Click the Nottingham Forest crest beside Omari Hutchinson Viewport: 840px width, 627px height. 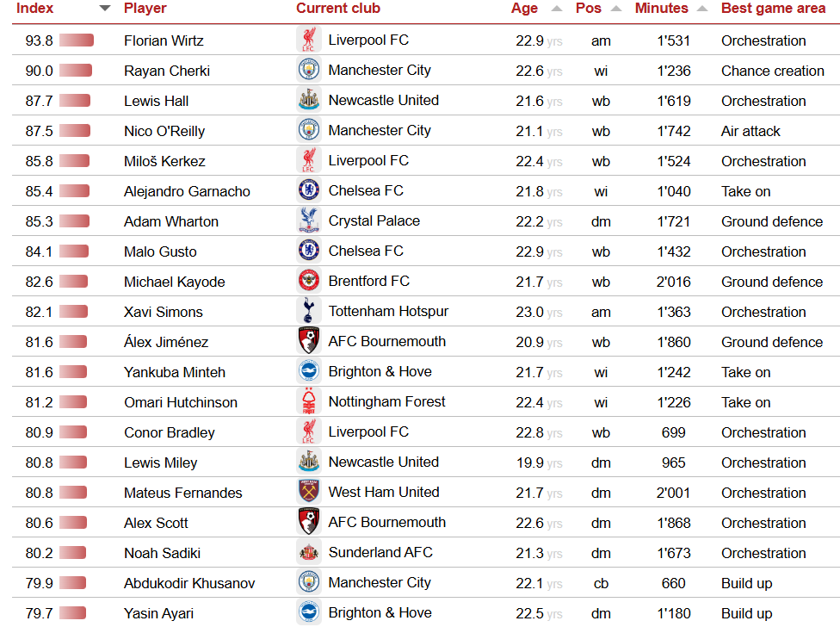(x=309, y=401)
